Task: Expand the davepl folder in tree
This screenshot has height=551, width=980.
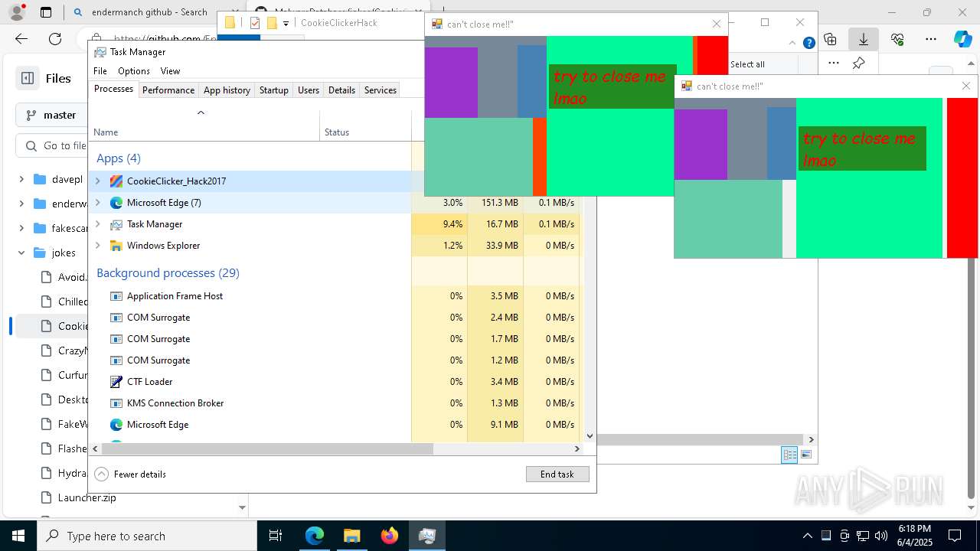Action: point(21,179)
